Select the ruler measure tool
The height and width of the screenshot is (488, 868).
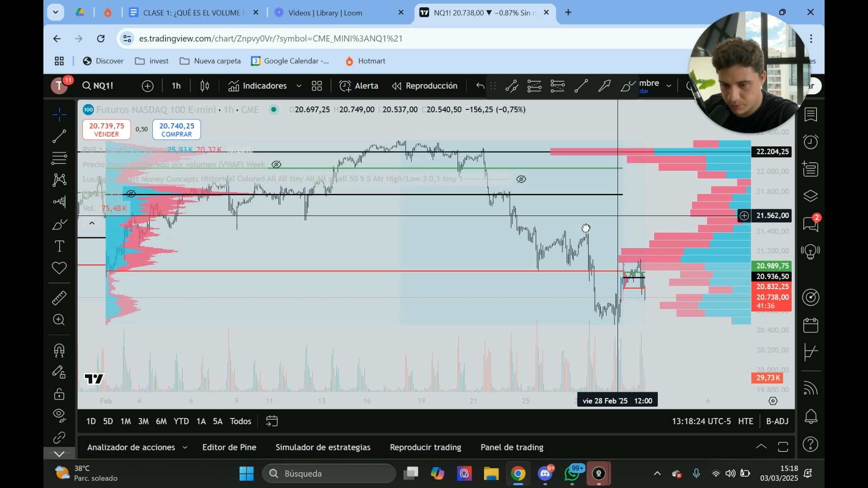(x=59, y=298)
